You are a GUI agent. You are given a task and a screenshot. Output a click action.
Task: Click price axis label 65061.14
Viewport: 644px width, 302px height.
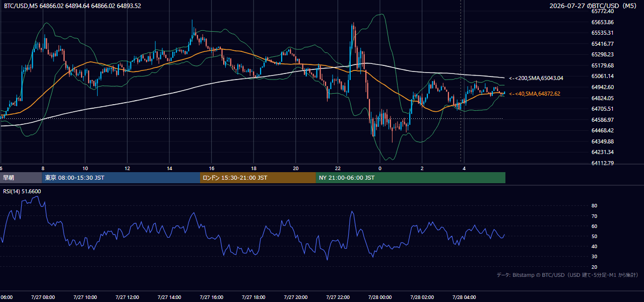click(603, 76)
